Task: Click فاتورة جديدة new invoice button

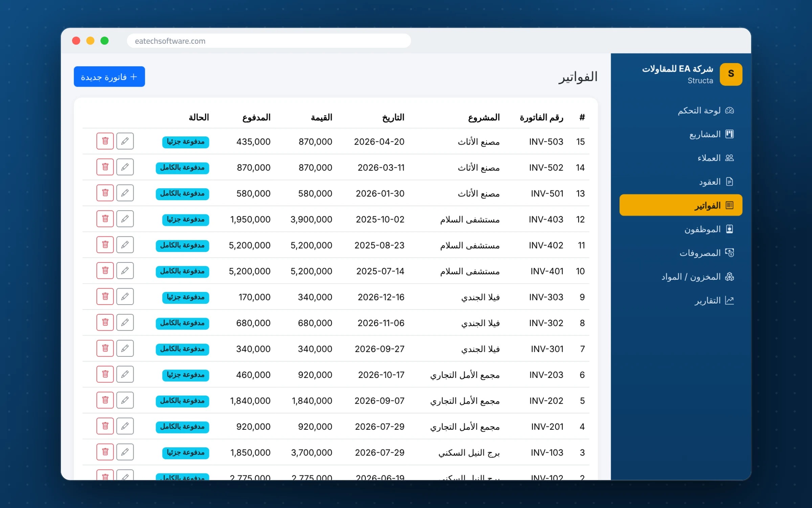Action: [109, 77]
